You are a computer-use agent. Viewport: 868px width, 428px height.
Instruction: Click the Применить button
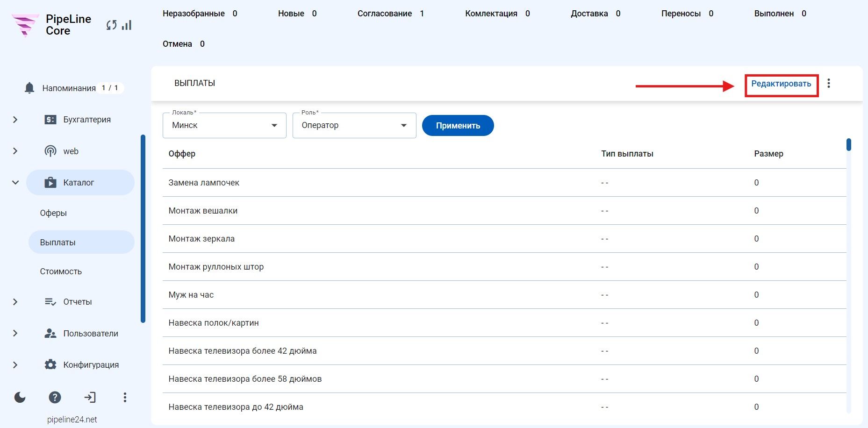[x=458, y=125]
